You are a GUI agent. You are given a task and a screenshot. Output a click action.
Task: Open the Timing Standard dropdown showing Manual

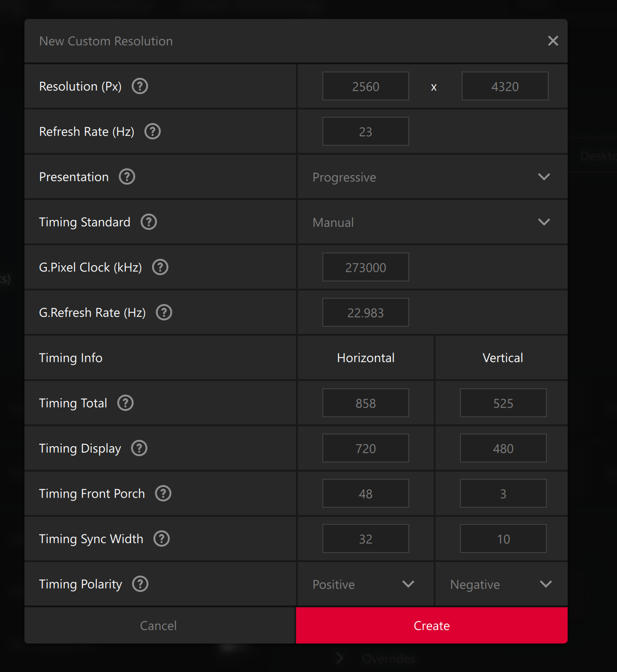(431, 222)
